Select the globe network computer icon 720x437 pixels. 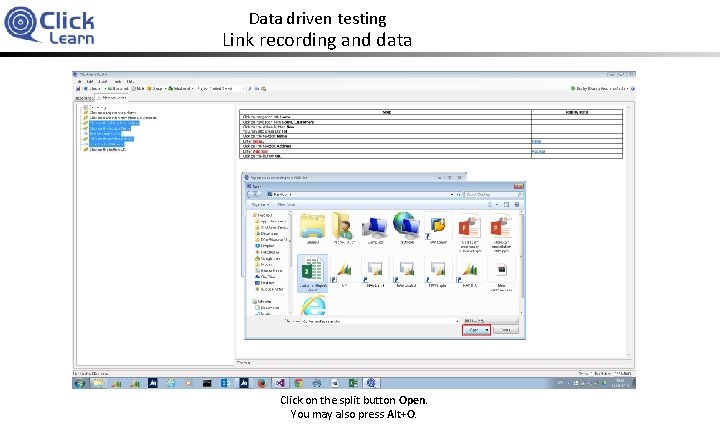pyautogui.click(x=406, y=227)
